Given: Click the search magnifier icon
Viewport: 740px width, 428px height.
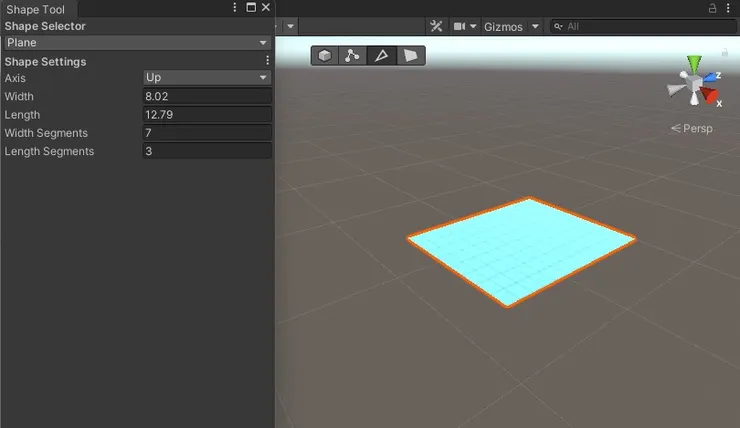Looking at the screenshot, I should (x=558, y=26).
